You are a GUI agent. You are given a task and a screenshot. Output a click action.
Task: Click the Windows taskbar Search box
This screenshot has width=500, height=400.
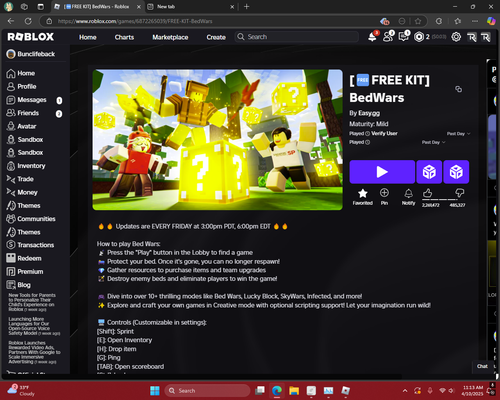[x=207, y=391]
